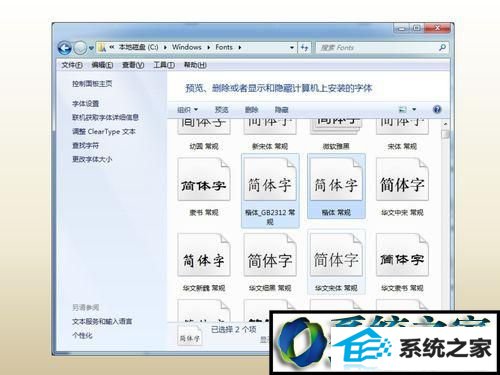Open 更改字体大小 sidebar link
The width and height of the screenshot is (500, 375).
click(92, 159)
